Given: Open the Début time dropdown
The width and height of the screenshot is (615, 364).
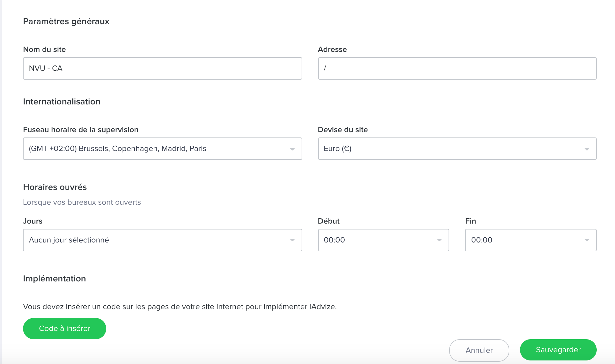Looking at the screenshot, I should coord(383,240).
